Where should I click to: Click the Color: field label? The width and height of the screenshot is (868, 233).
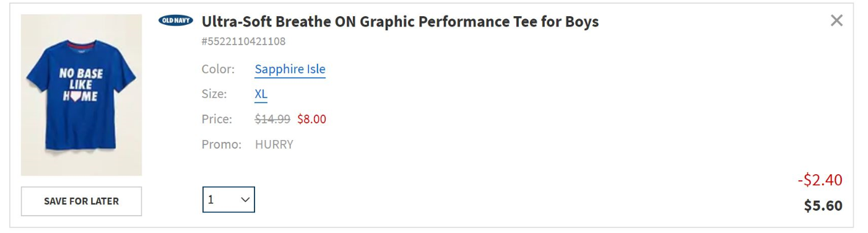click(218, 69)
